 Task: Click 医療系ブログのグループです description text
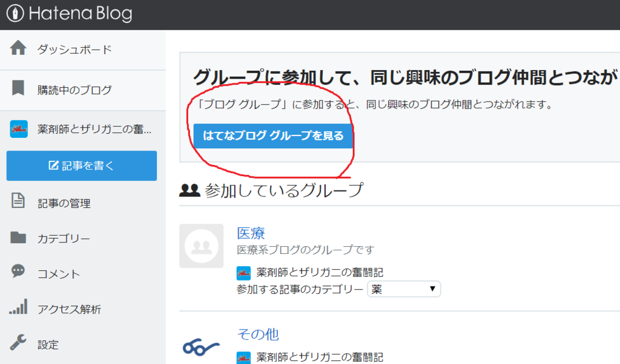305,250
